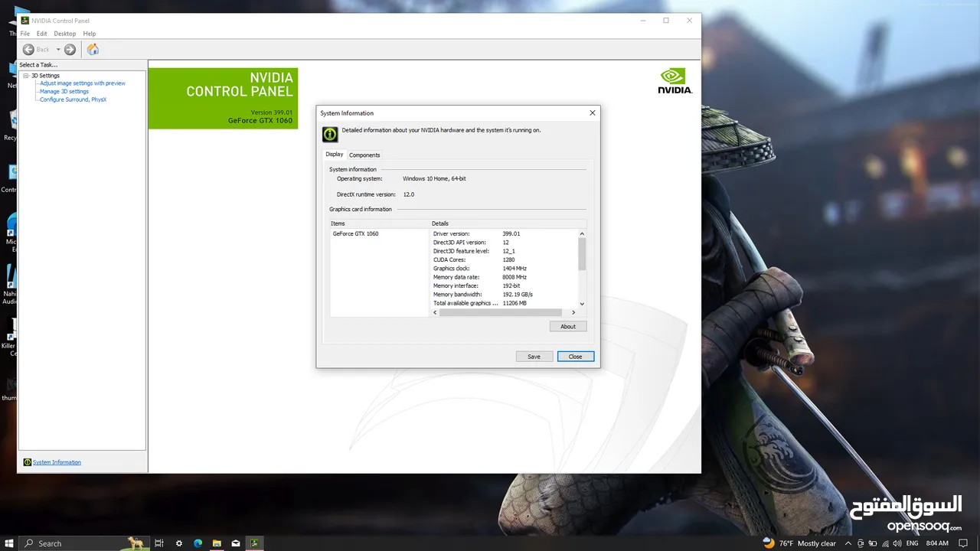Viewport: 980px width, 551px height.
Task: Switch to the Components tab
Action: [x=364, y=155]
